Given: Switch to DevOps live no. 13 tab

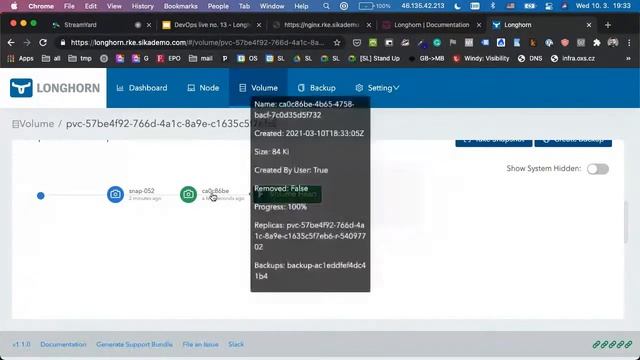Looking at the screenshot, I should pos(211,25).
